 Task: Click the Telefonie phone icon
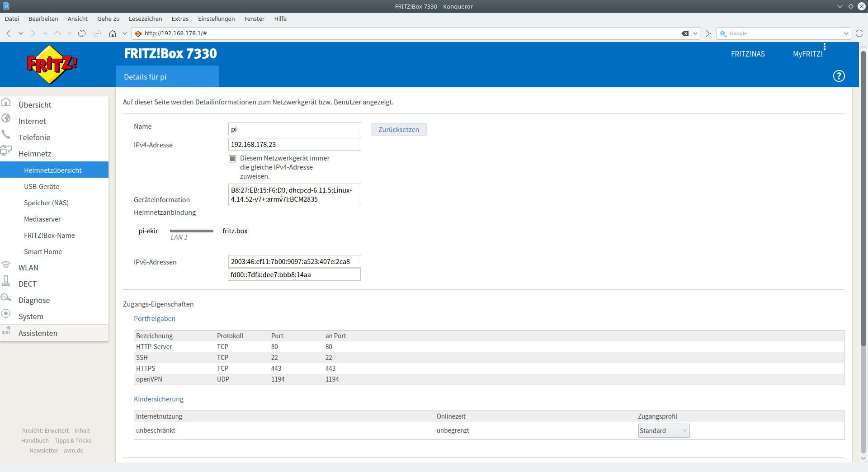6,135
